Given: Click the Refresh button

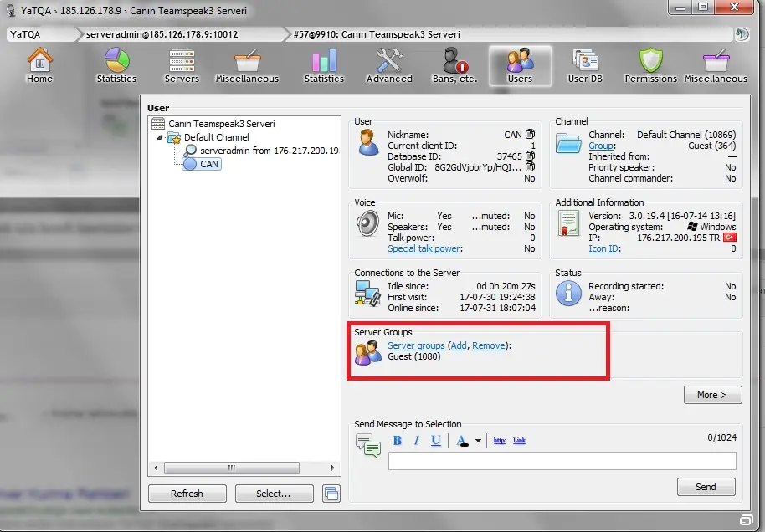Looking at the screenshot, I should [187, 494].
